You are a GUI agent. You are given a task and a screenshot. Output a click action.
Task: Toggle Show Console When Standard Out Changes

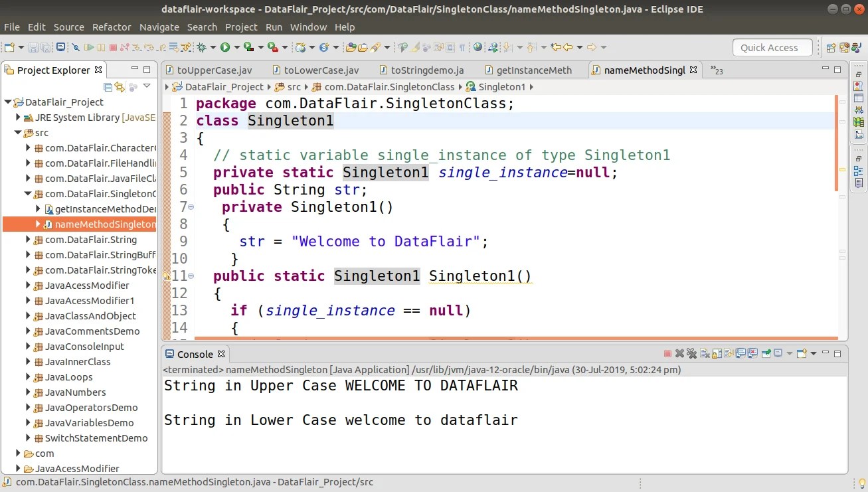(740, 354)
